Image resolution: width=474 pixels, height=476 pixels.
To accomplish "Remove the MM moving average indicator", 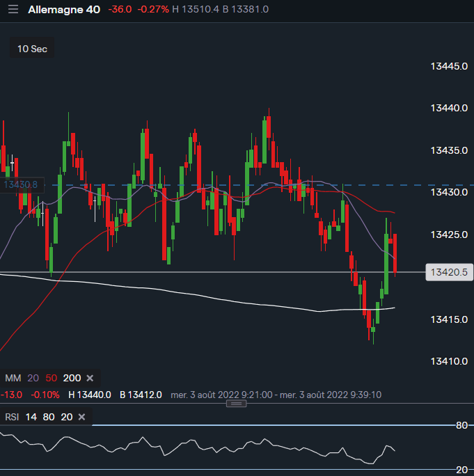I will pyautogui.click(x=90, y=378).
